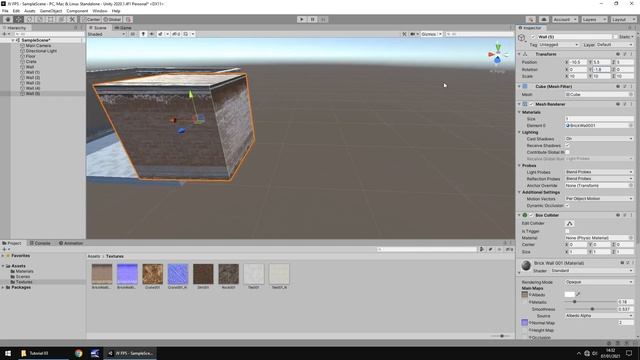This screenshot has width=640, height=360.
Task: Open the Shaded draw mode dropdown
Action: [107, 34]
